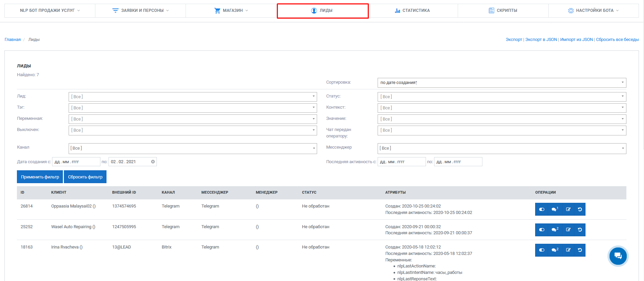This screenshot has width=644, height=281.
Task: Open the floating live chat widget
Action: point(618,256)
